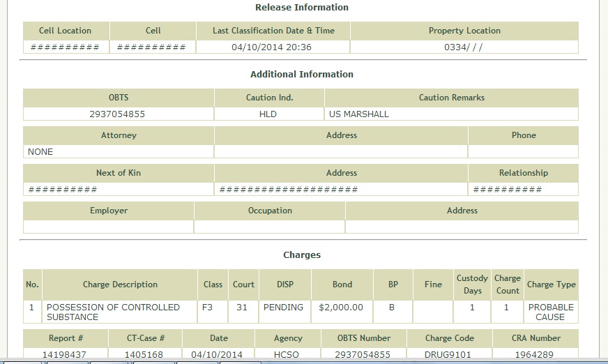This screenshot has height=364, width=608.
Task: Click the PENDING disposition value
Action: point(283,308)
